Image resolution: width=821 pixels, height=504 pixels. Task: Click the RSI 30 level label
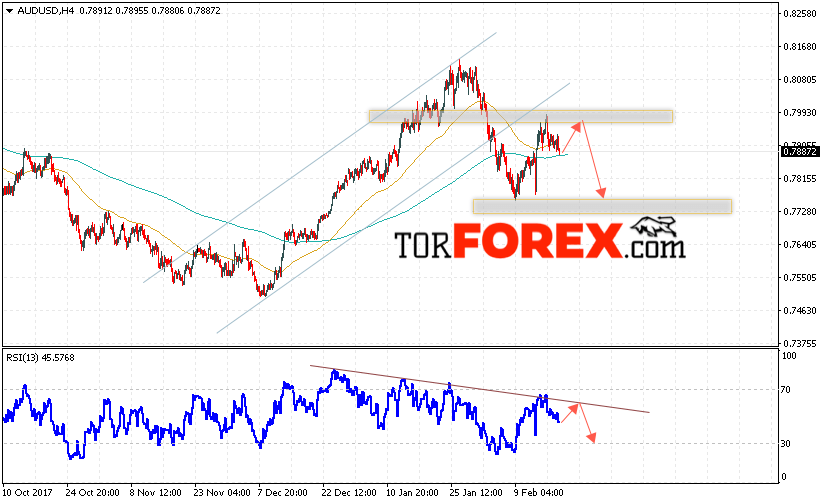tap(786, 443)
